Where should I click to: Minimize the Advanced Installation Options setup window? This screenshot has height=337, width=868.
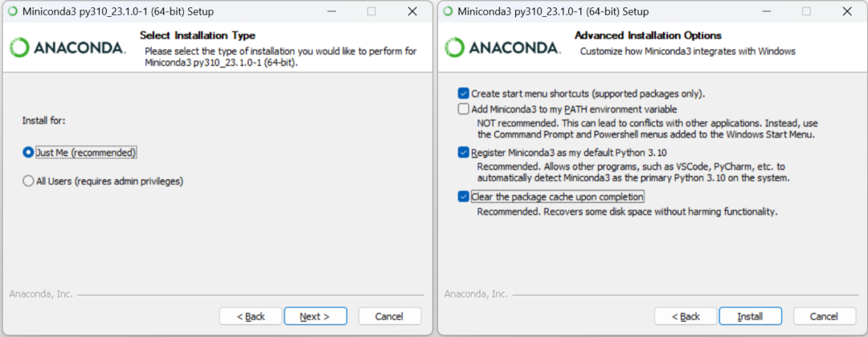766,11
